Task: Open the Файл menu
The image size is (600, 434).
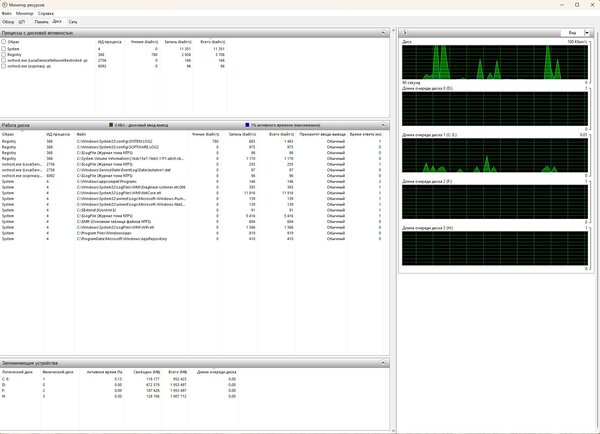Action: click(7, 13)
